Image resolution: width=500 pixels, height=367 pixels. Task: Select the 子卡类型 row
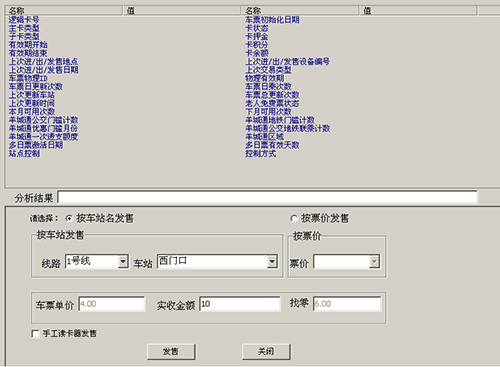click(x=24, y=36)
